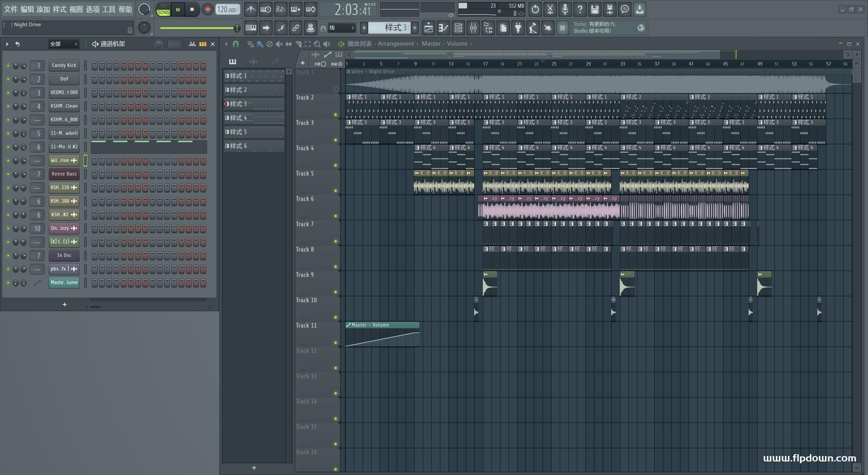
Task: Toggle mute on playlist Track 5
Action: (335, 191)
